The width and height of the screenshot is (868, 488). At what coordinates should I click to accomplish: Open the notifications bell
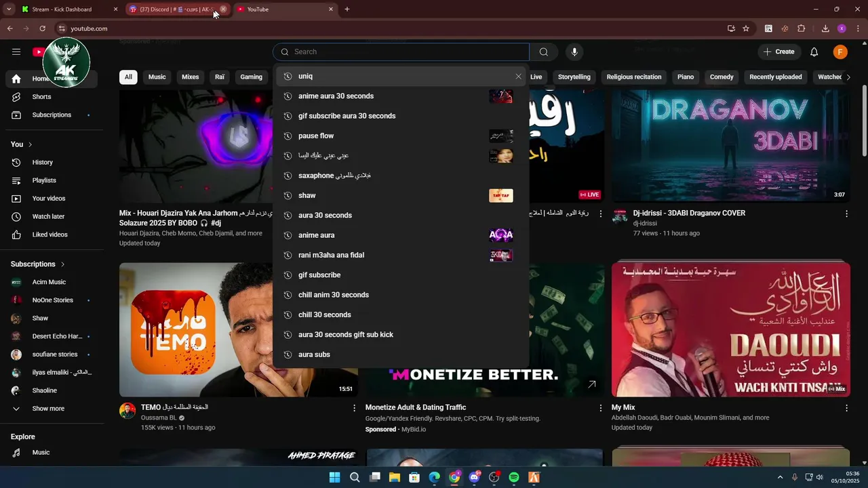(814, 52)
